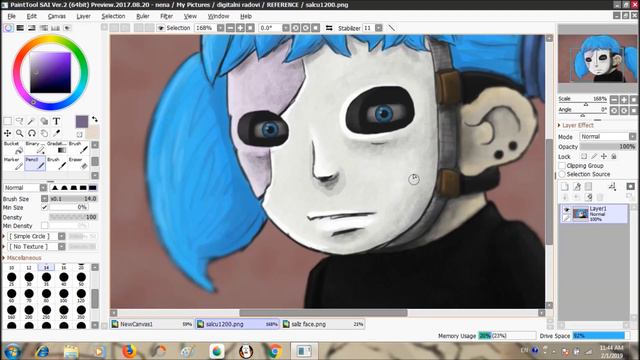The image size is (640, 360).
Task: Toggle lock all on layer
Action: click(613, 156)
